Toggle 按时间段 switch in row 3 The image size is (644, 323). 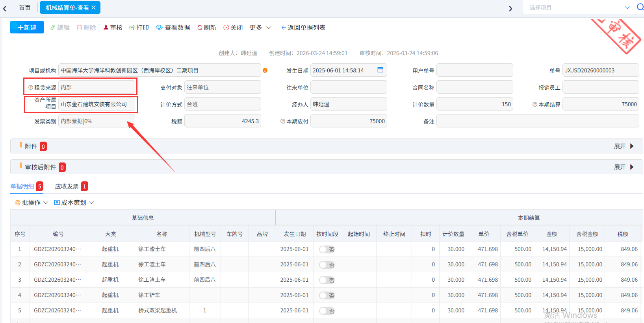click(x=327, y=280)
